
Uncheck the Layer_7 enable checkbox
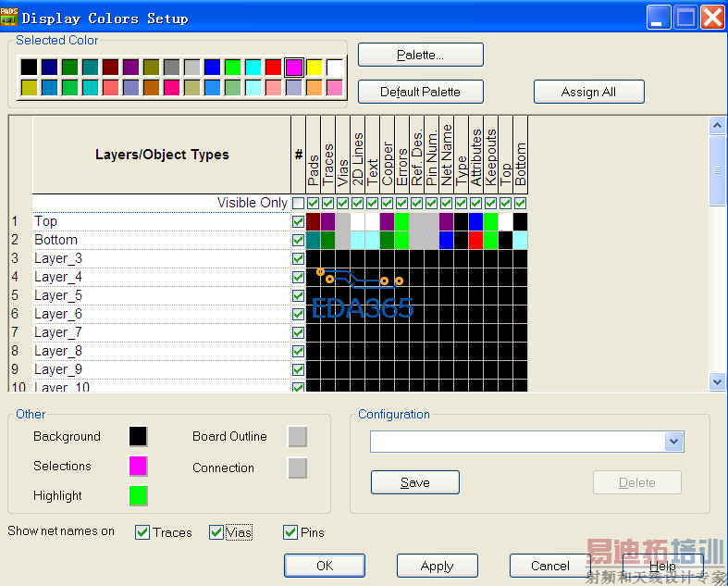(x=299, y=332)
